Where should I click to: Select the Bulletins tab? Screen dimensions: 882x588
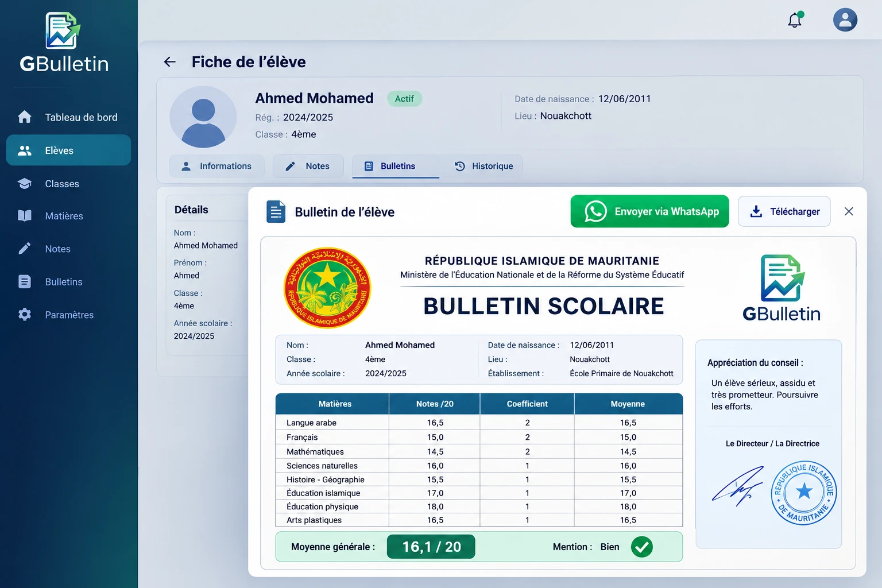(396, 166)
